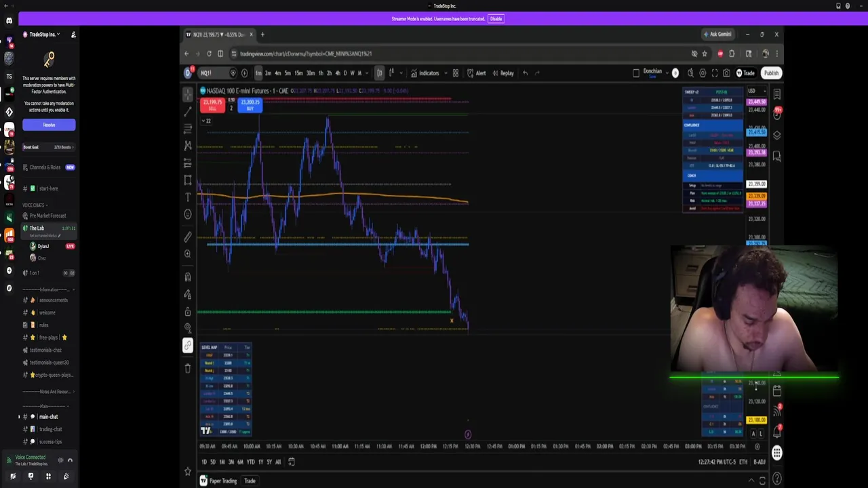Open Discord direct messages home icon
Image resolution: width=868 pixels, height=488 pixels.
coord(9,20)
